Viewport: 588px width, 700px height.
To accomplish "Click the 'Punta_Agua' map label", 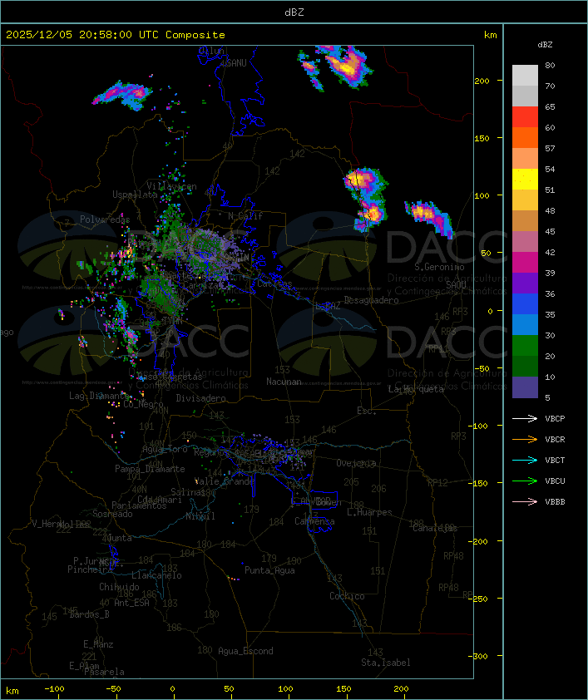I will click(269, 570).
